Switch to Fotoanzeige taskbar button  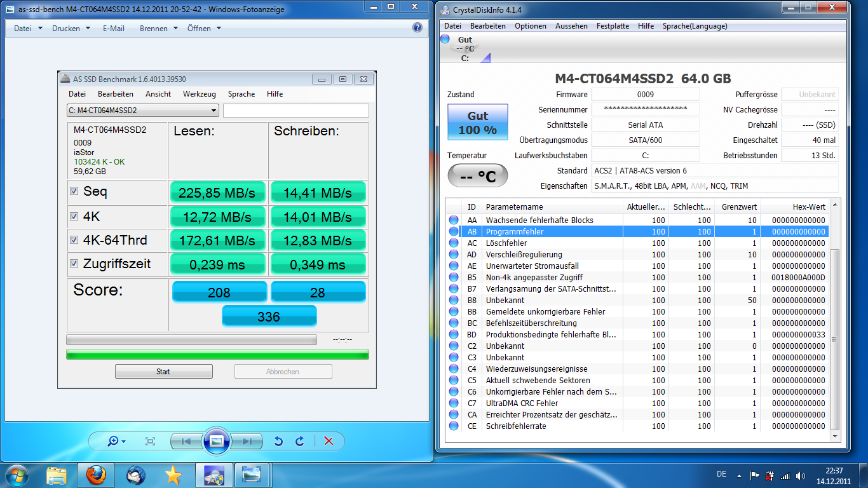click(x=252, y=475)
